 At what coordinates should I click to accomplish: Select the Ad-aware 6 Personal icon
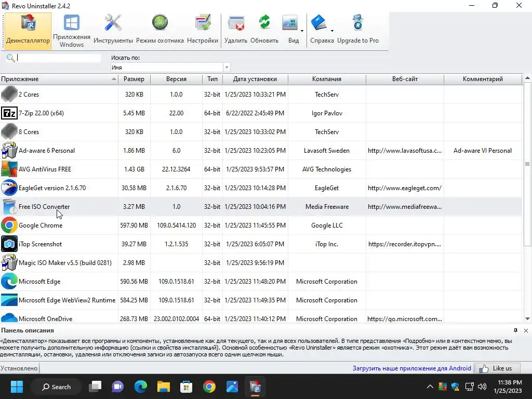click(x=9, y=150)
